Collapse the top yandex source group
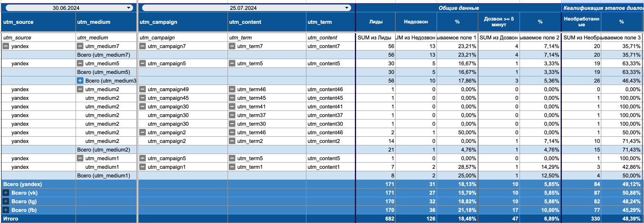This screenshot has width=644, height=223. point(6,46)
